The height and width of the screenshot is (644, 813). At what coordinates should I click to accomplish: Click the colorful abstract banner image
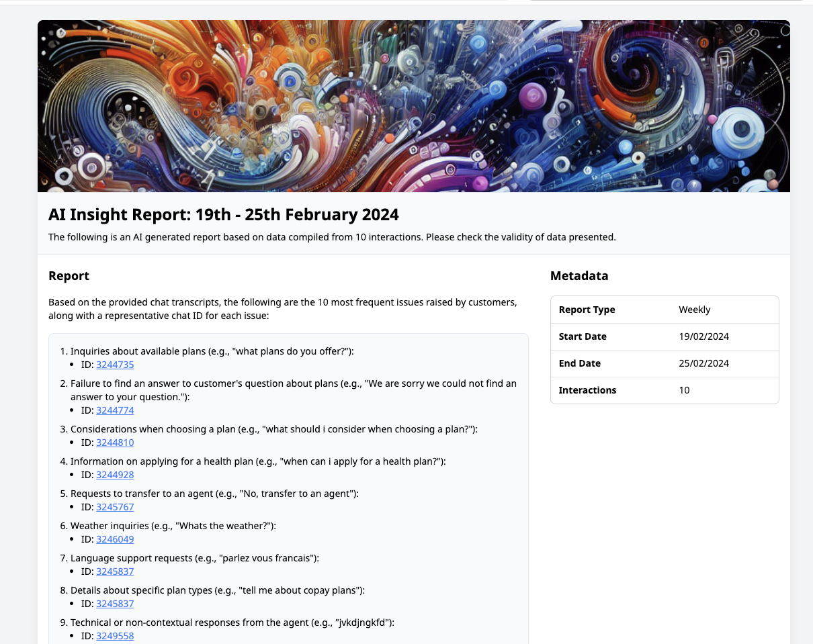click(413, 106)
